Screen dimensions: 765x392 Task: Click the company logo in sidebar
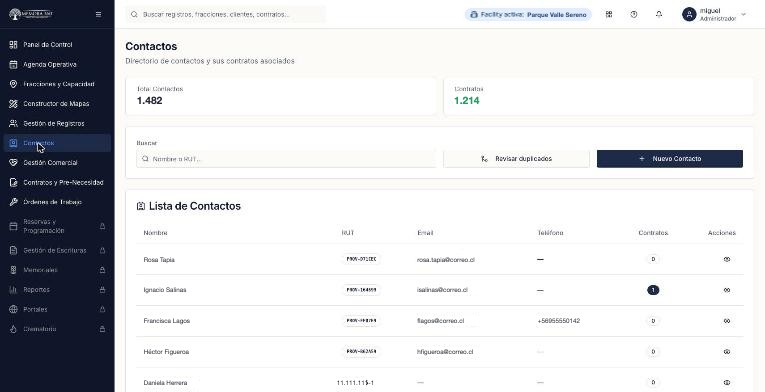[31, 14]
